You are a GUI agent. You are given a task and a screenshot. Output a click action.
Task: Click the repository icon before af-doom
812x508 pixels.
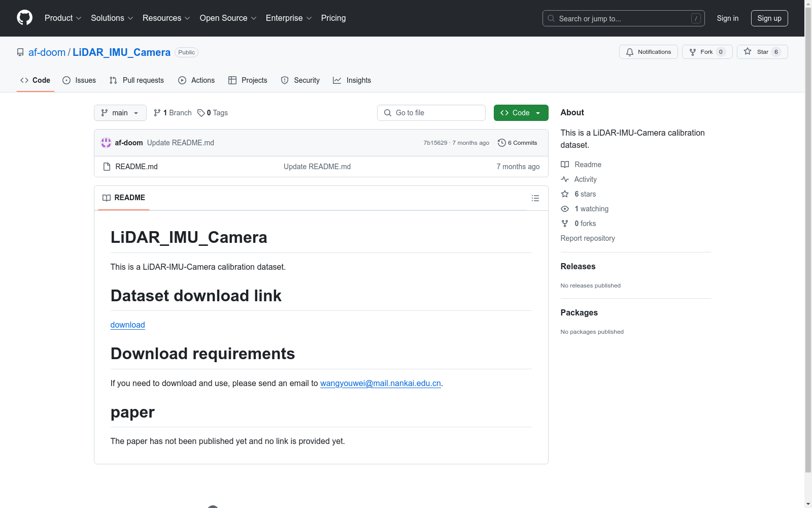[x=20, y=52]
